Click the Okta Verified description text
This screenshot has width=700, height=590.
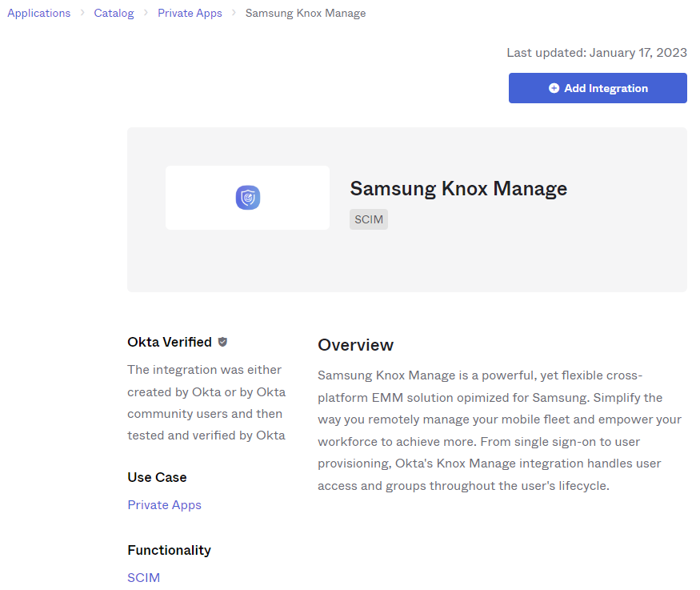point(206,403)
